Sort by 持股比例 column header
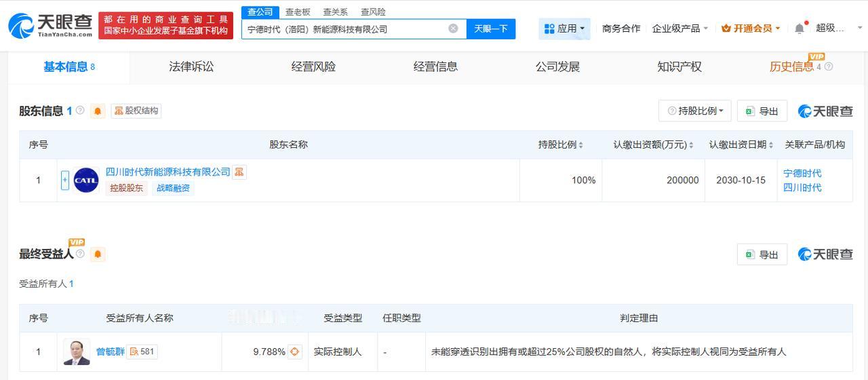Viewport: 868px width, 380px height. 561,145
